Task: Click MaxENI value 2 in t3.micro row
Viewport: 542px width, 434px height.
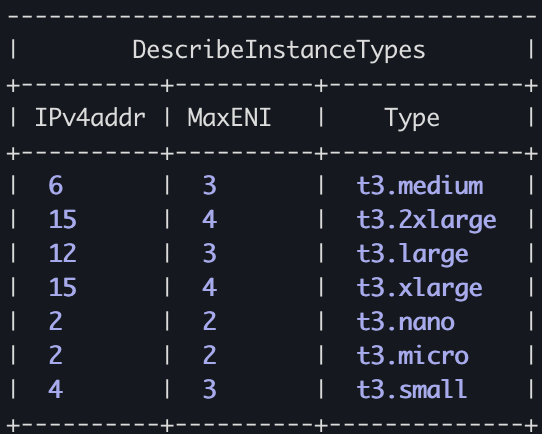Action: click(209, 355)
